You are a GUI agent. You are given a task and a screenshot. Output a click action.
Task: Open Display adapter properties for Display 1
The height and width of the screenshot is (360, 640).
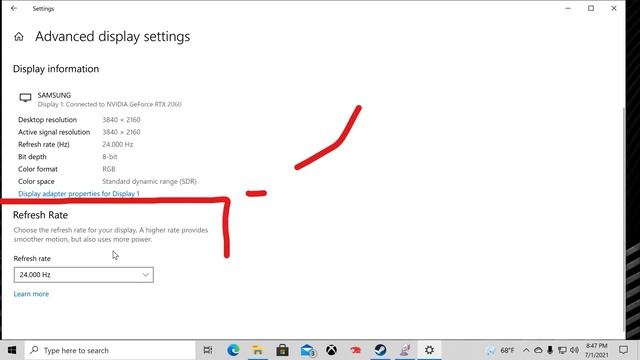click(x=79, y=193)
